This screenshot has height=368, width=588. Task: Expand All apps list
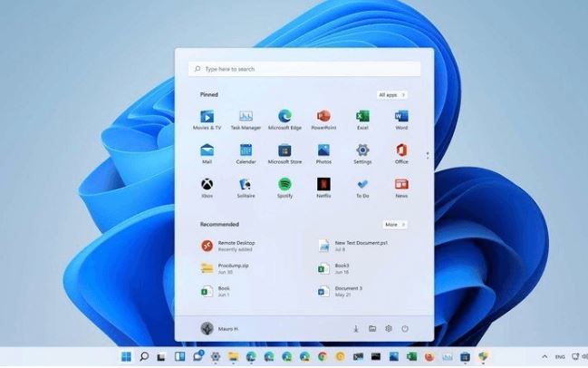tap(392, 95)
